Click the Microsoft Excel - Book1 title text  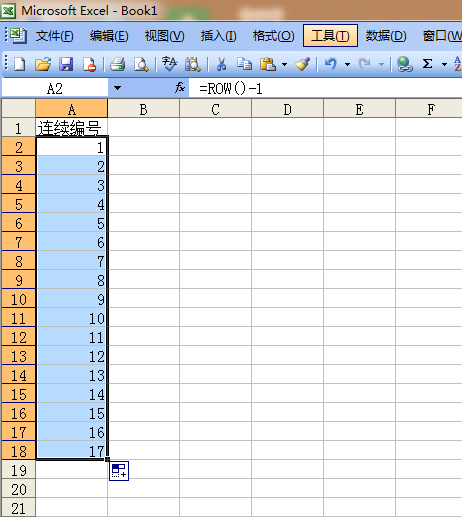(x=89, y=11)
